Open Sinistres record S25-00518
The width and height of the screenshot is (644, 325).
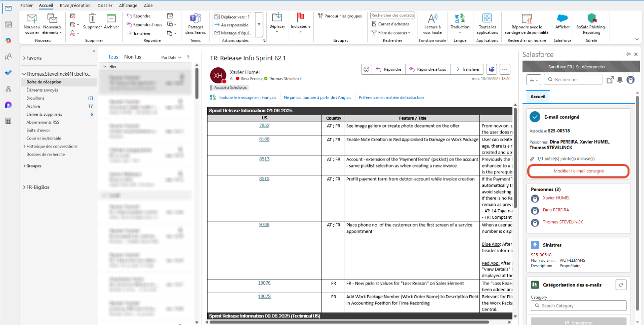(x=541, y=255)
